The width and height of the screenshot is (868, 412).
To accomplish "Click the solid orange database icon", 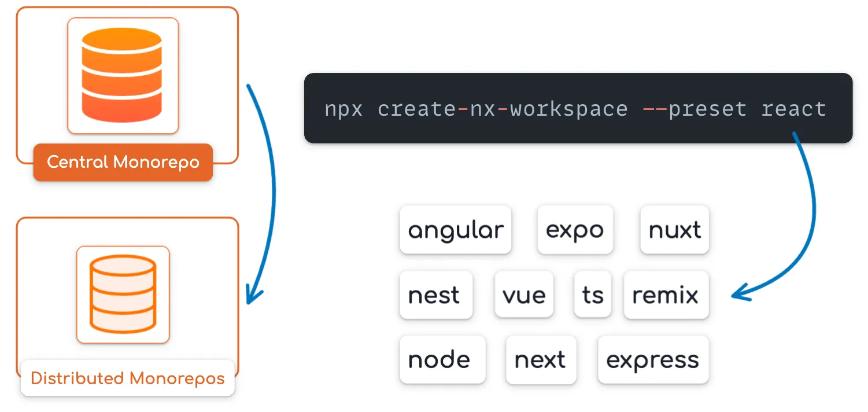I will (x=122, y=75).
